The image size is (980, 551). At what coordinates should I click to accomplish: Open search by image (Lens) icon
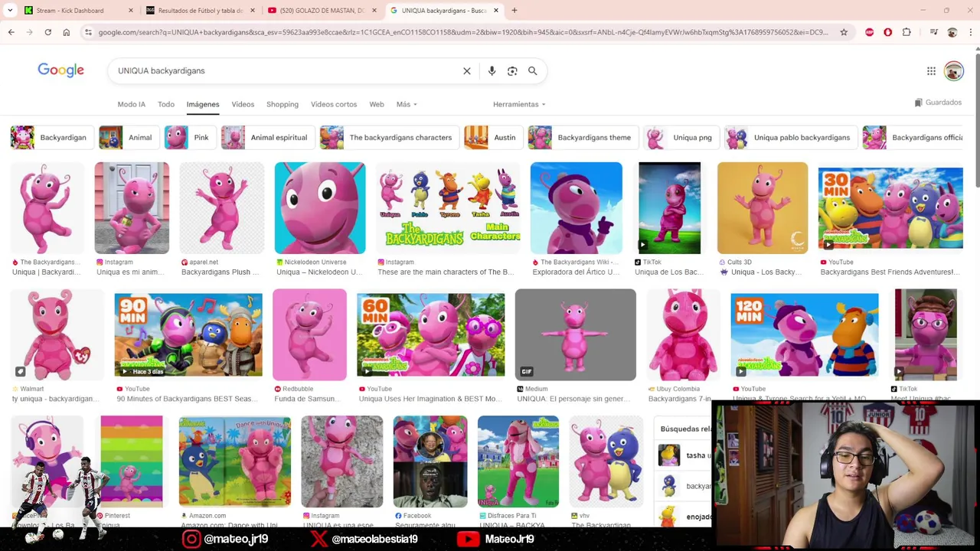[512, 70]
